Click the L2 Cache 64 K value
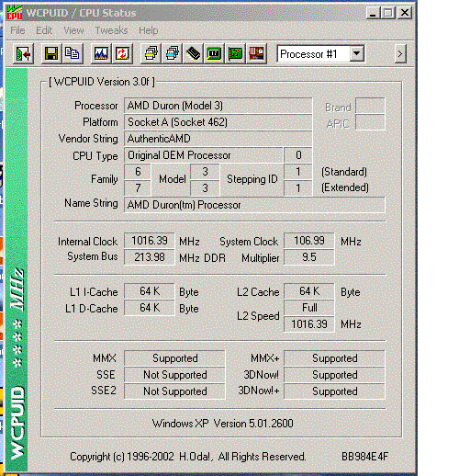The image size is (470, 476). point(309,291)
